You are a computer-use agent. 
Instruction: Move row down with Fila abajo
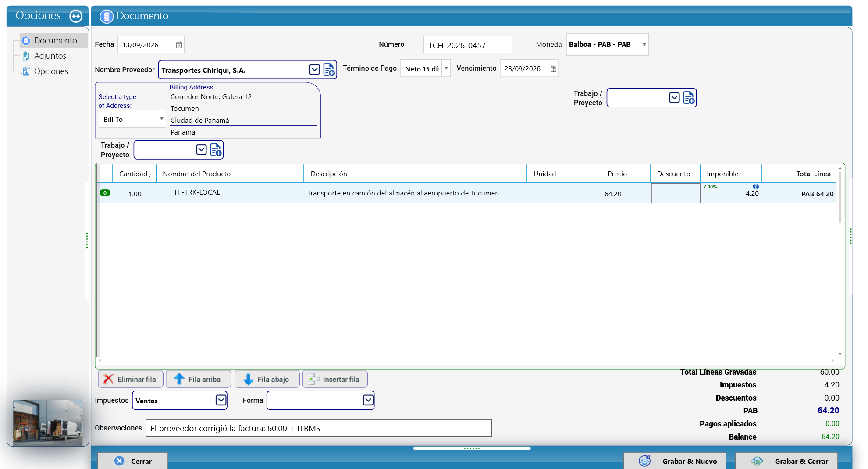tap(267, 379)
